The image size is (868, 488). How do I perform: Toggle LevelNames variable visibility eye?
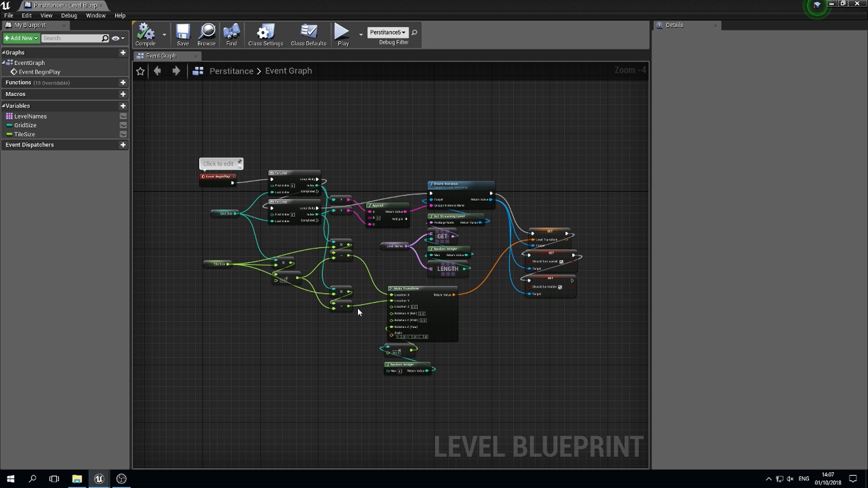click(x=123, y=116)
